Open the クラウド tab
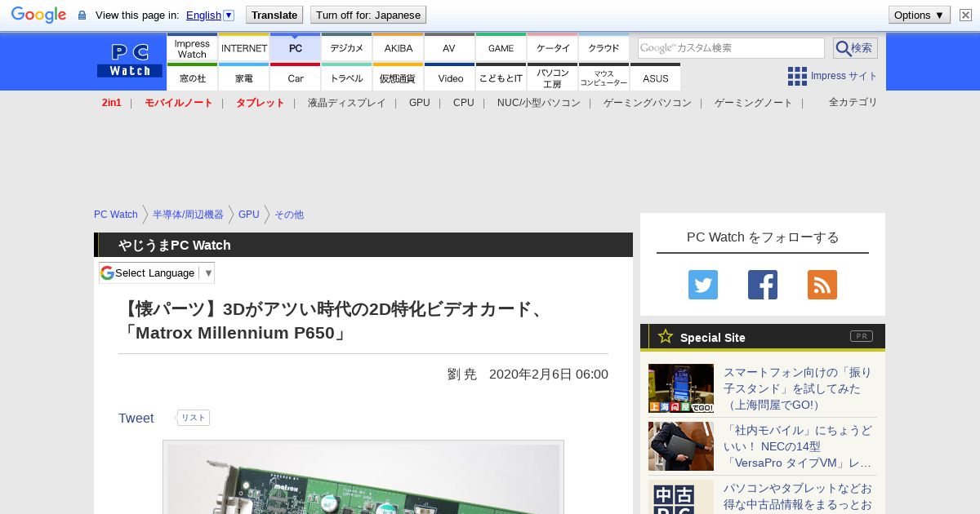The width and height of the screenshot is (980, 514). point(604,47)
